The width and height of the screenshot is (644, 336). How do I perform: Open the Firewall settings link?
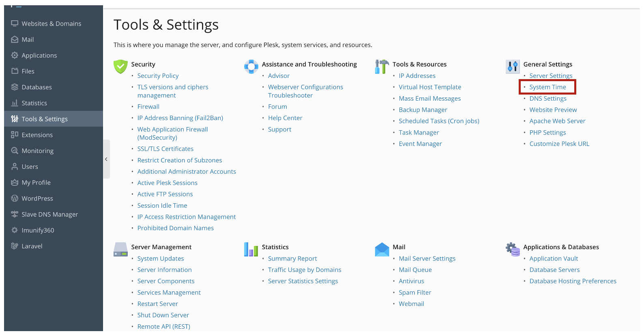(148, 107)
